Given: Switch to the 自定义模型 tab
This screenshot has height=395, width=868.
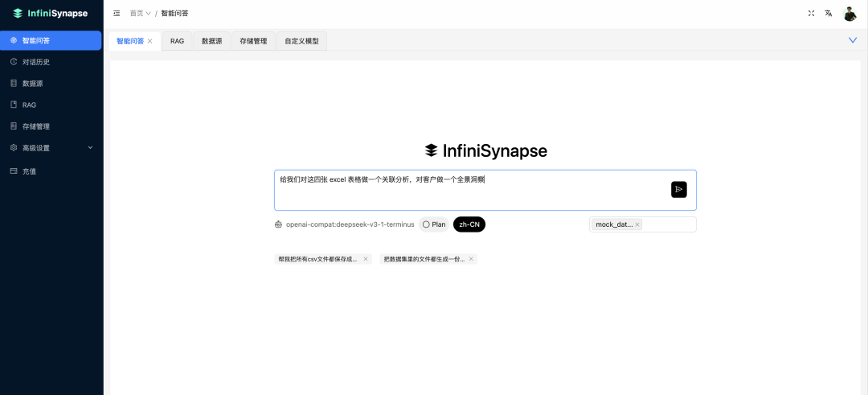Looking at the screenshot, I should point(301,41).
